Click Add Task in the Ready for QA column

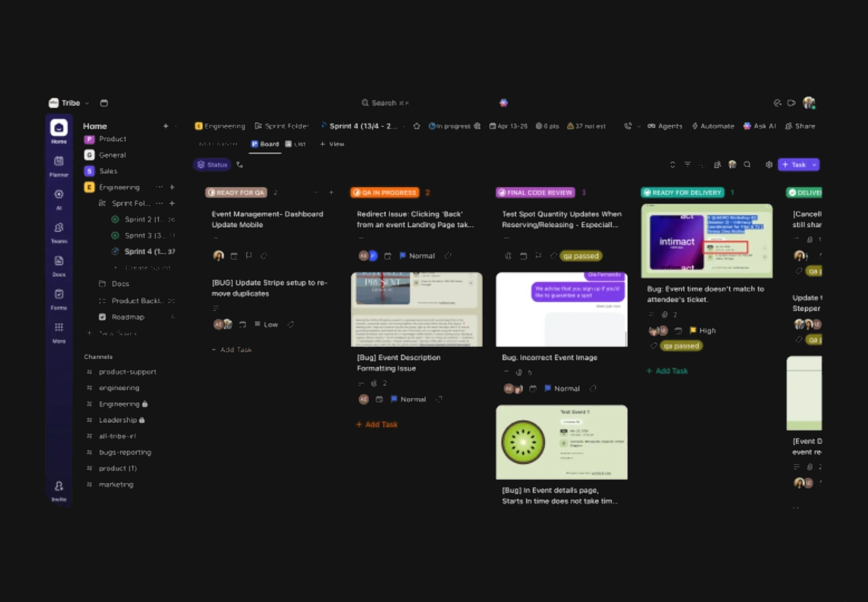click(231, 349)
